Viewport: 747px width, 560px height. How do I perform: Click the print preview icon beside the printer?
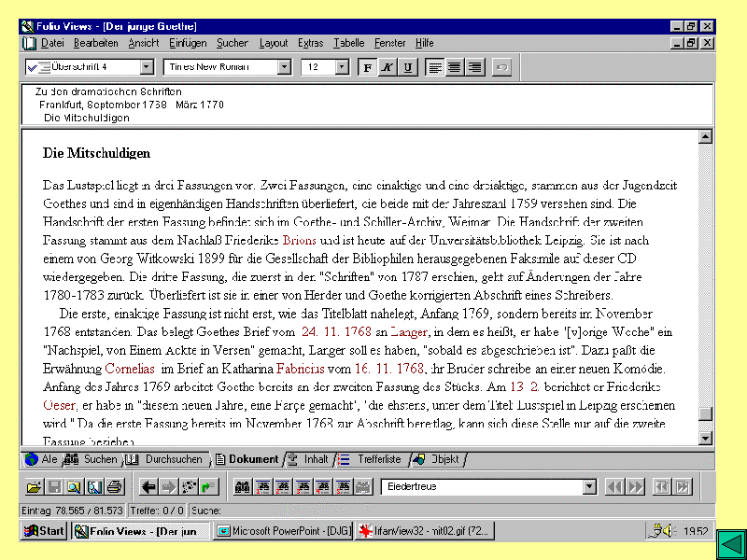click(94, 486)
